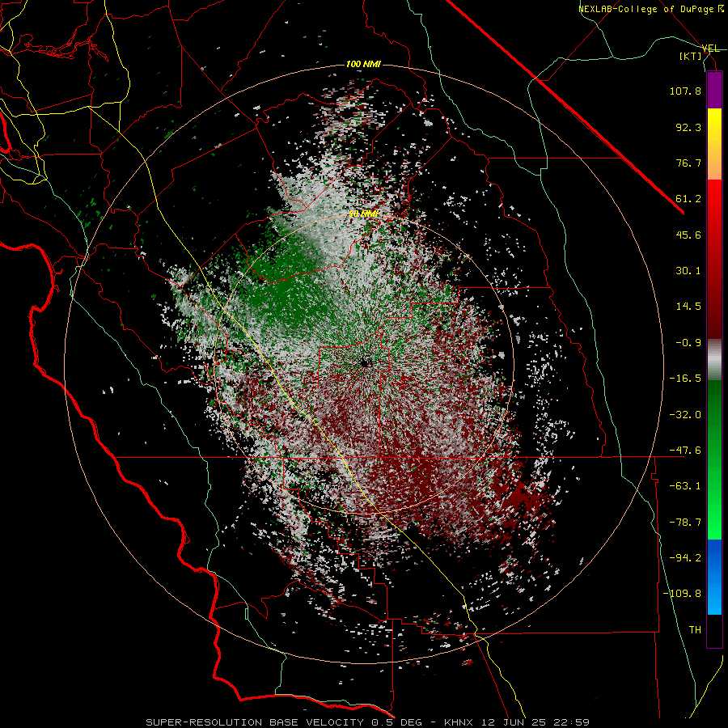728x728 pixels.
Task: Click the -63.1 velocity scale value
Action: coord(685,486)
